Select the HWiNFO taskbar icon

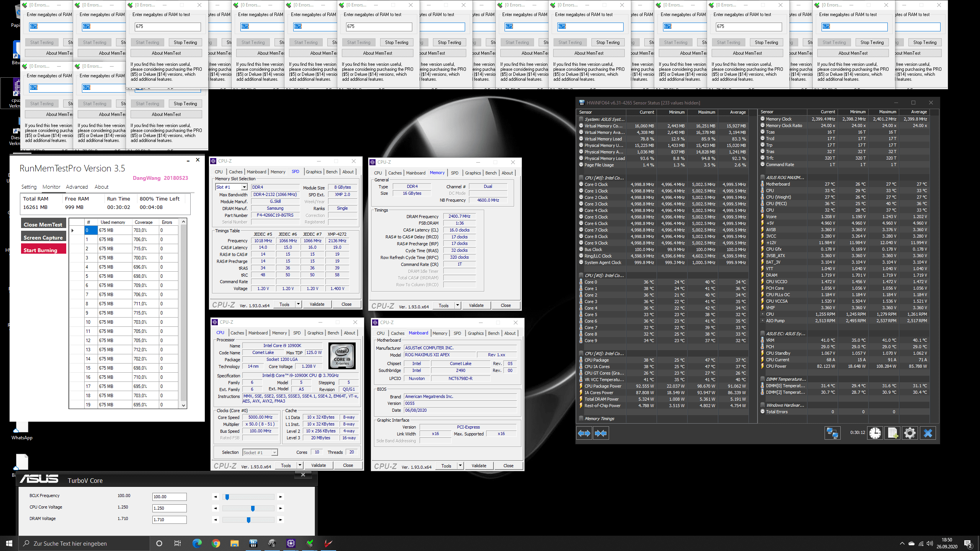[253, 543]
